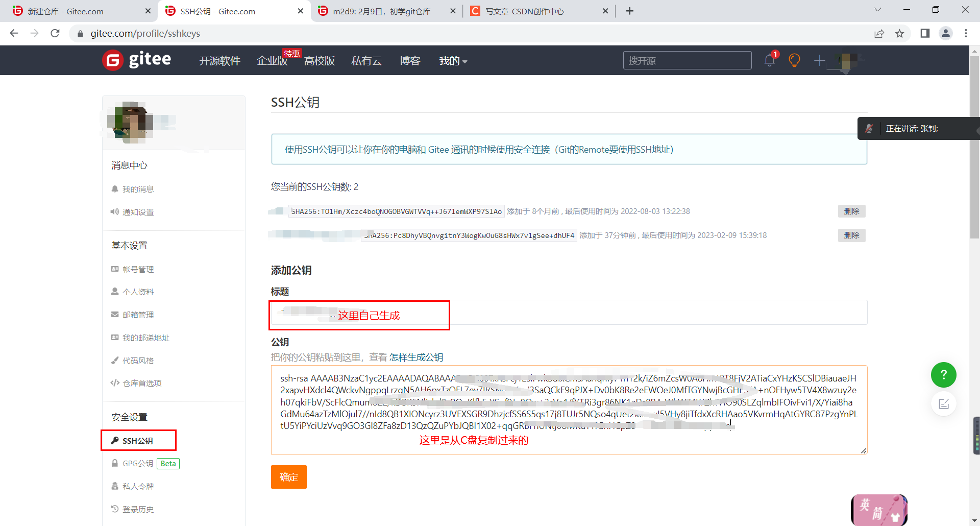Click the 搜开源 search field
980x526 pixels.
pyautogui.click(x=687, y=60)
